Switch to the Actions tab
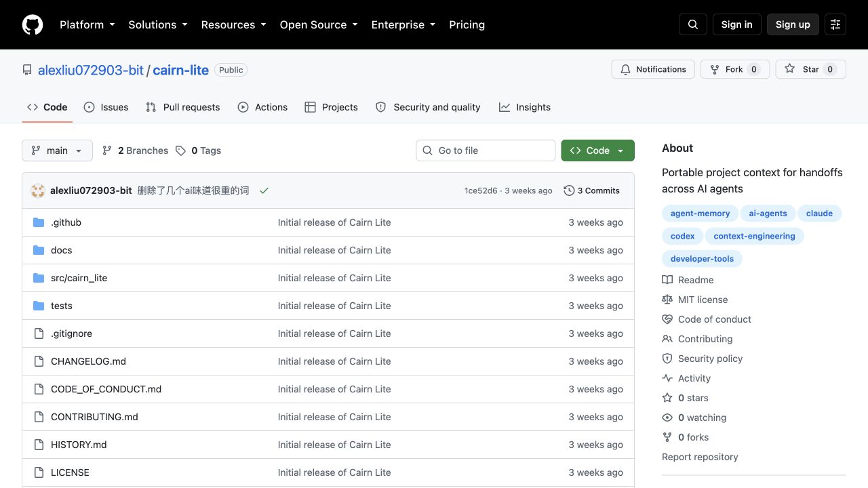 (x=262, y=107)
